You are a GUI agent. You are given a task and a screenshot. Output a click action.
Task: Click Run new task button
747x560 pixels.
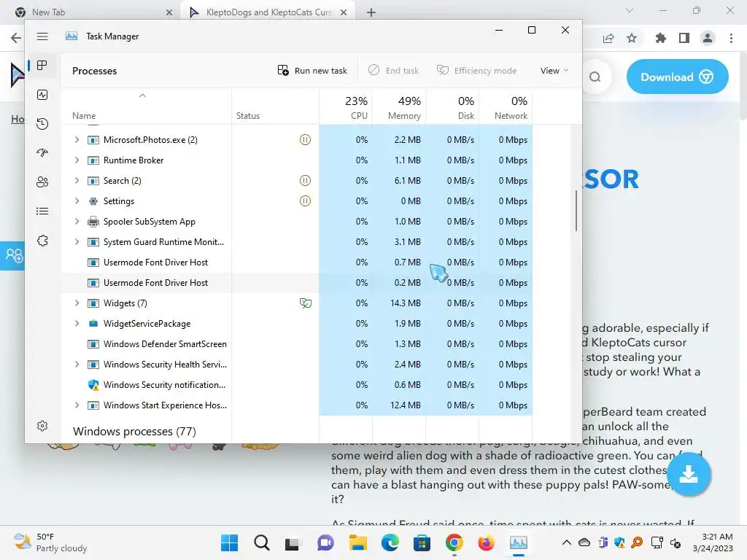point(312,71)
